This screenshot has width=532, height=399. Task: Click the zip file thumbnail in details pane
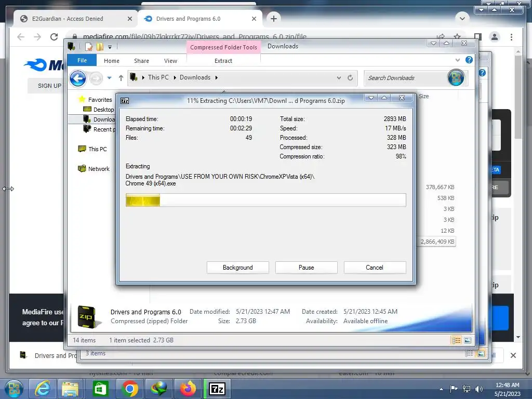tap(88, 317)
